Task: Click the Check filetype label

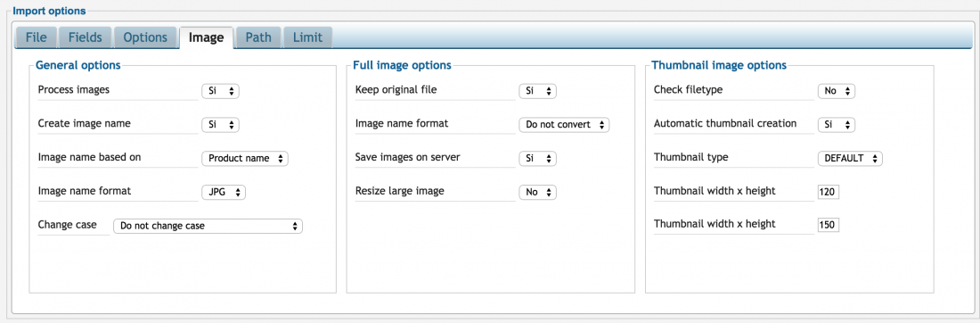Action: [688, 89]
